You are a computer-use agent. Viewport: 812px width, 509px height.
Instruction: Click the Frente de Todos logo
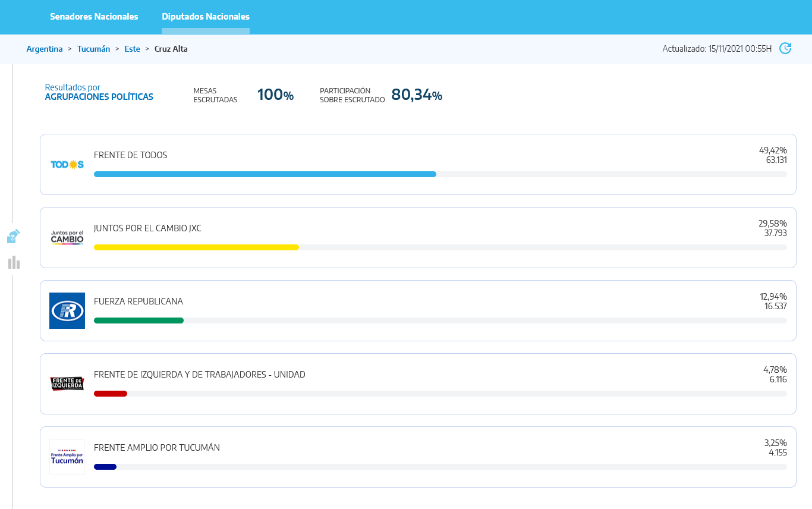67,164
